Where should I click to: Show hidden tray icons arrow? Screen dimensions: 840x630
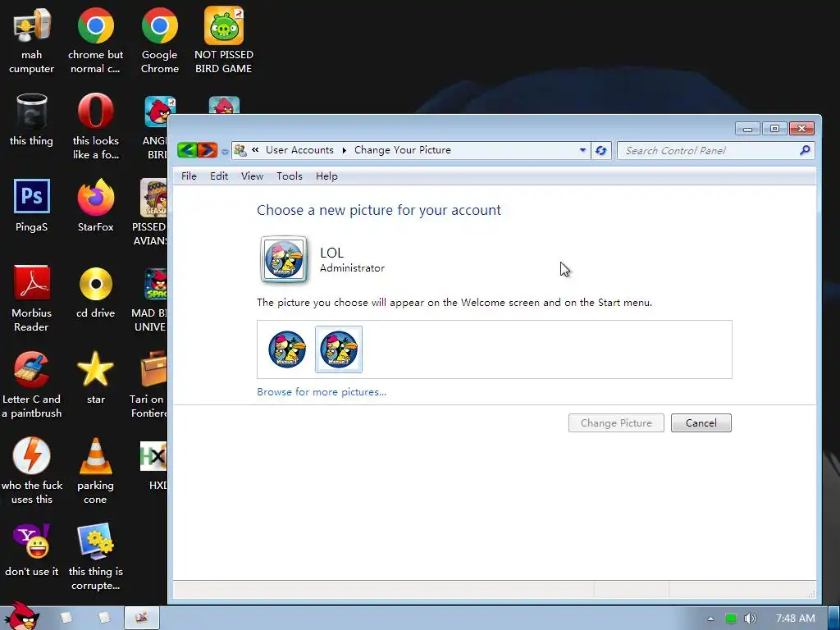[710, 619]
